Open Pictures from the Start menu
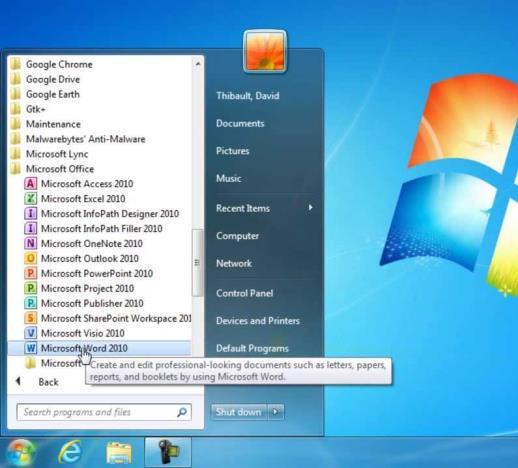 pos(233,151)
